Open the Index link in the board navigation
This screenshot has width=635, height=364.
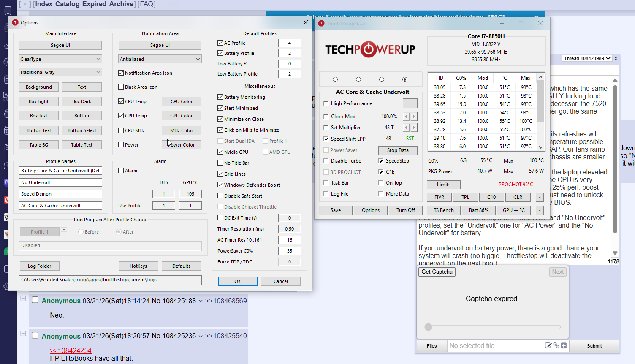point(44,4)
